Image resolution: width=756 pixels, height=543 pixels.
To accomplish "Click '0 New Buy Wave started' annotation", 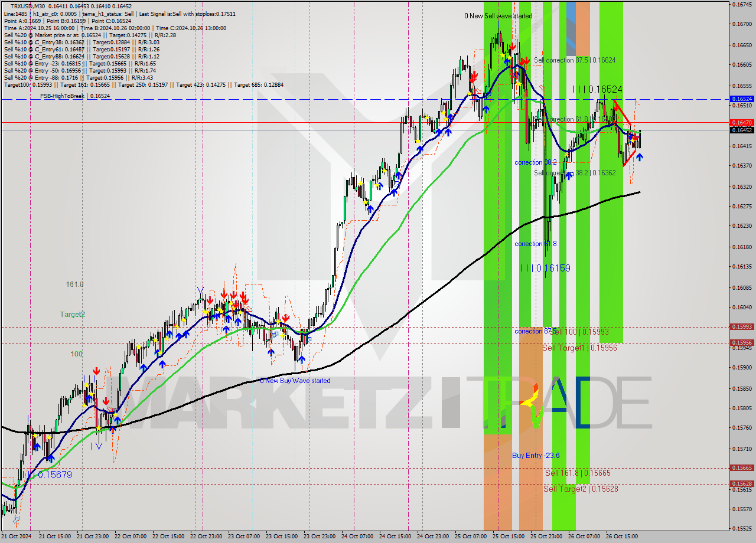I will pyautogui.click(x=295, y=381).
